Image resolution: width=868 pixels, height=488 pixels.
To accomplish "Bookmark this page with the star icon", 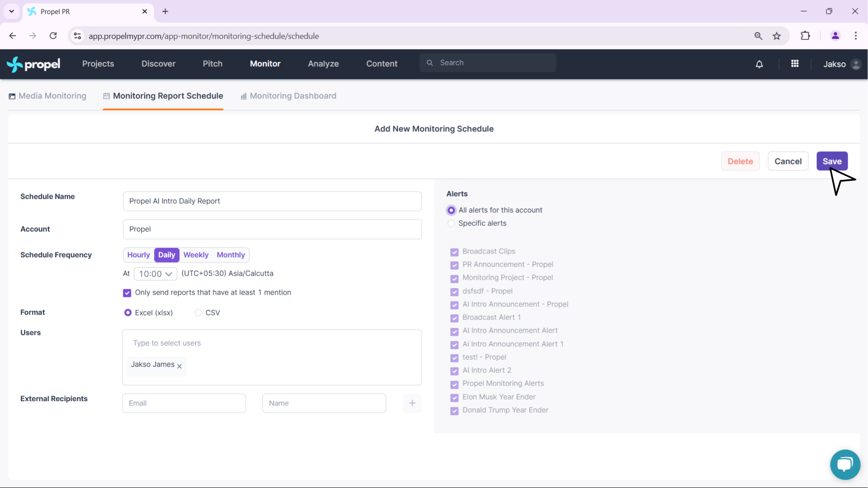I will [777, 36].
